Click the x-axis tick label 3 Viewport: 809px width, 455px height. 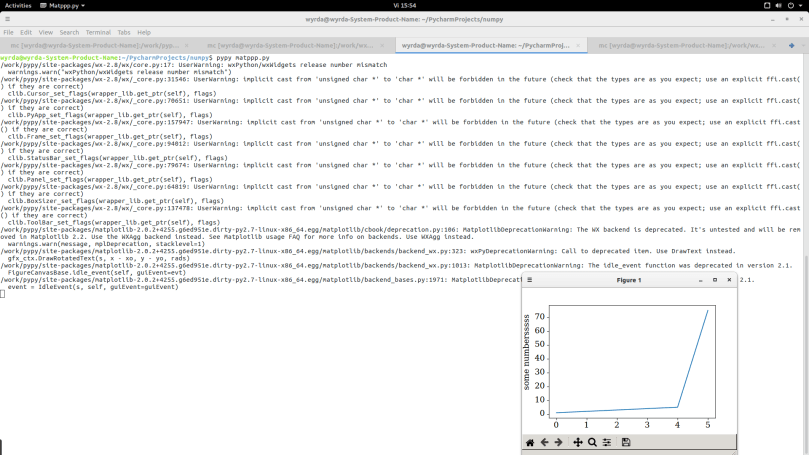pos(647,425)
